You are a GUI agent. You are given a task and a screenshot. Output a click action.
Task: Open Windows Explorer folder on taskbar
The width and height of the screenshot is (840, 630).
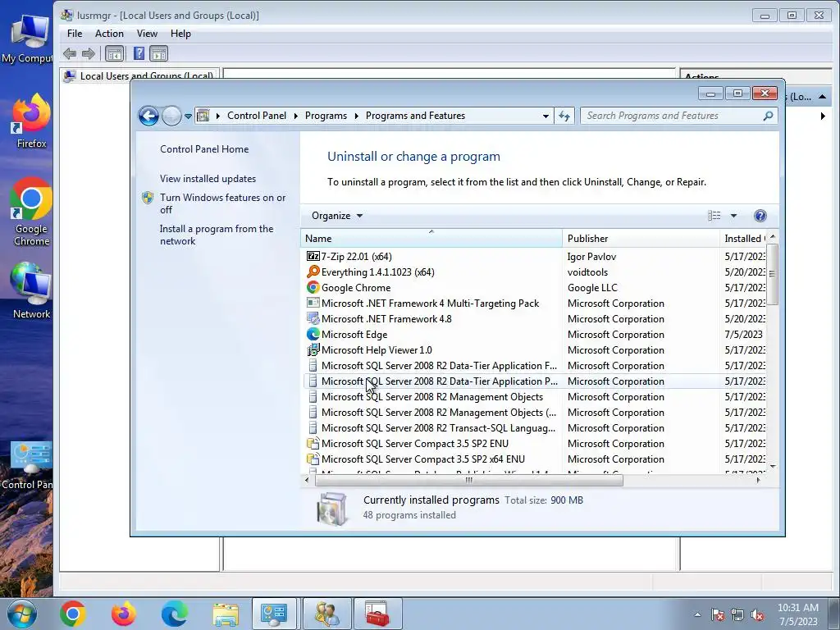[226, 614]
